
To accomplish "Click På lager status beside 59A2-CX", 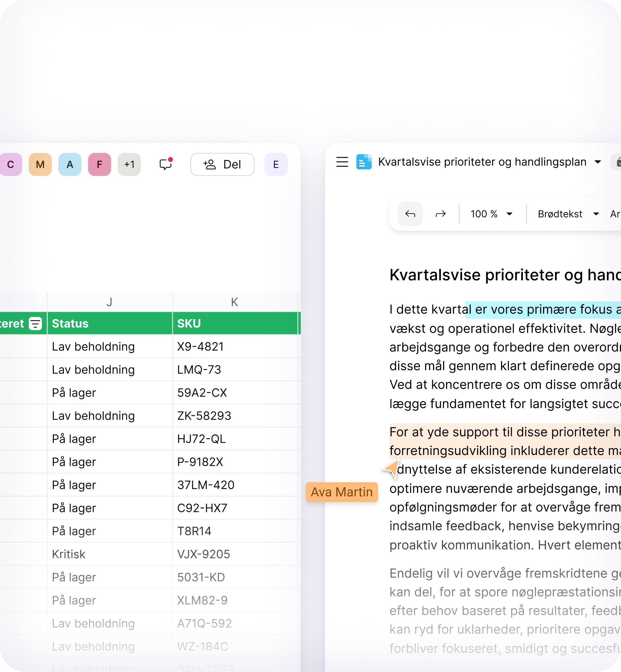I will pyautogui.click(x=110, y=393).
